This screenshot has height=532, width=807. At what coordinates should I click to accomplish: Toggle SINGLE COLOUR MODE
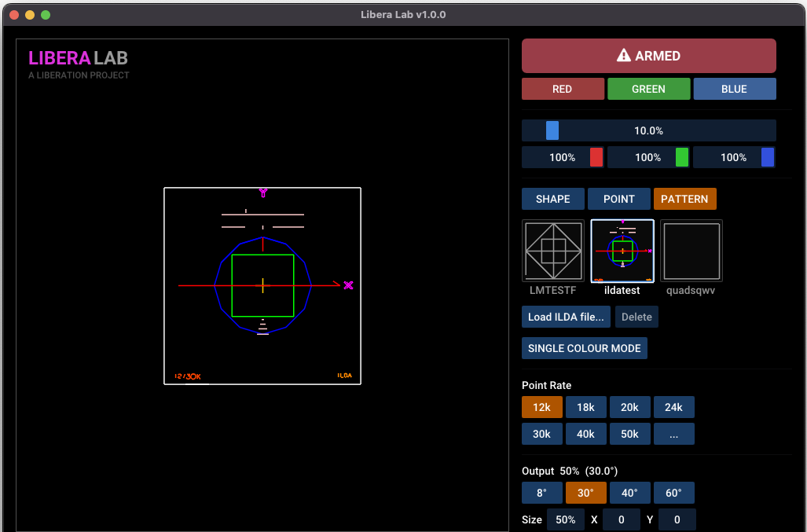point(584,348)
